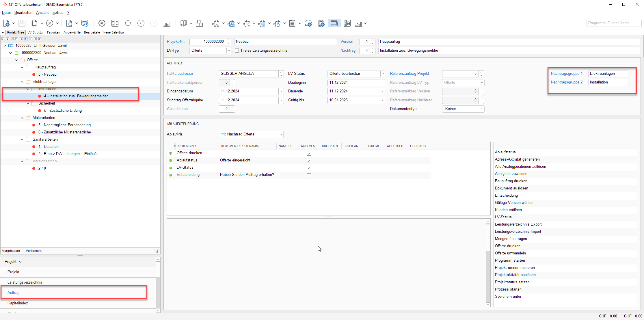Click the document search icon

pyautogui.click(x=69, y=23)
